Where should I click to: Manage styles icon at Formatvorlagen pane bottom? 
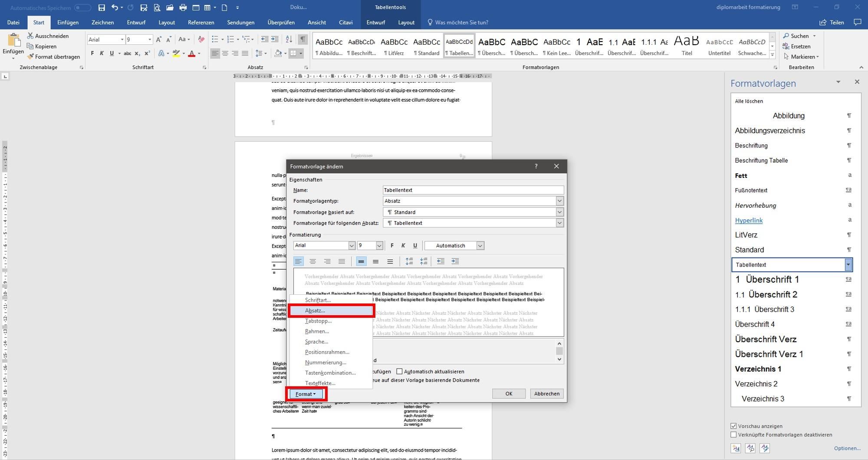point(765,448)
